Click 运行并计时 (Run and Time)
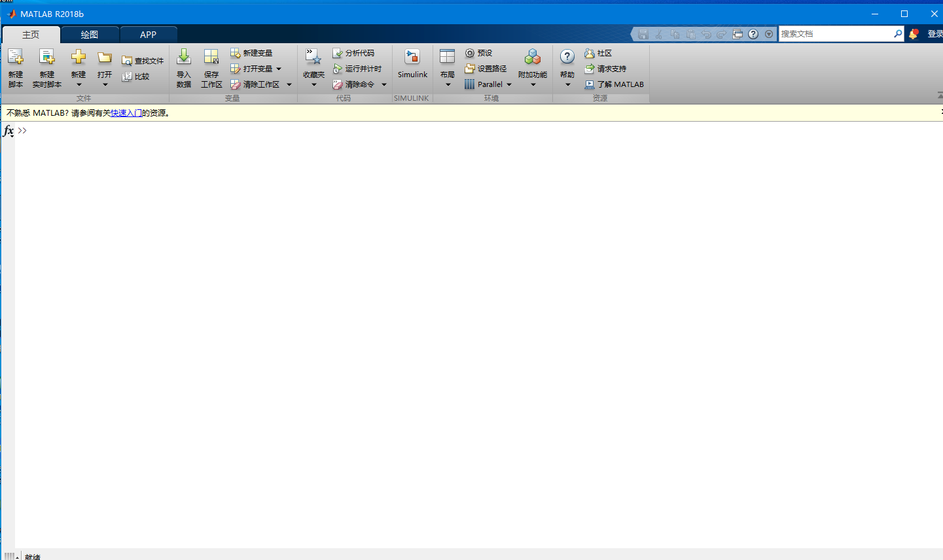The width and height of the screenshot is (943, 560). pyautogui.click(x=357, y=69)
